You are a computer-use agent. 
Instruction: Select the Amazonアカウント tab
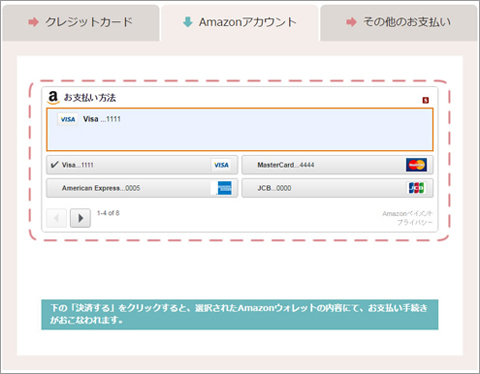tap(240, 23)
